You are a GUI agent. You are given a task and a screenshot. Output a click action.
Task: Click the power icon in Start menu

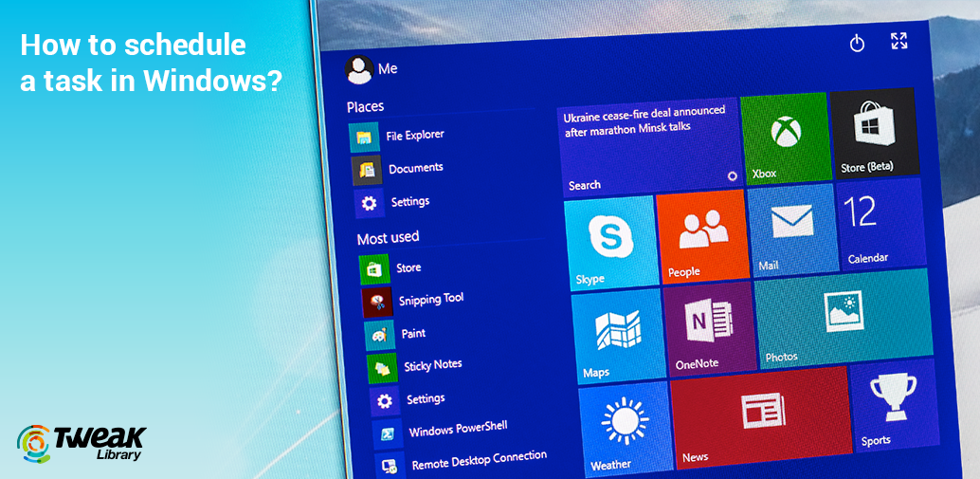[x=857, y=43]
